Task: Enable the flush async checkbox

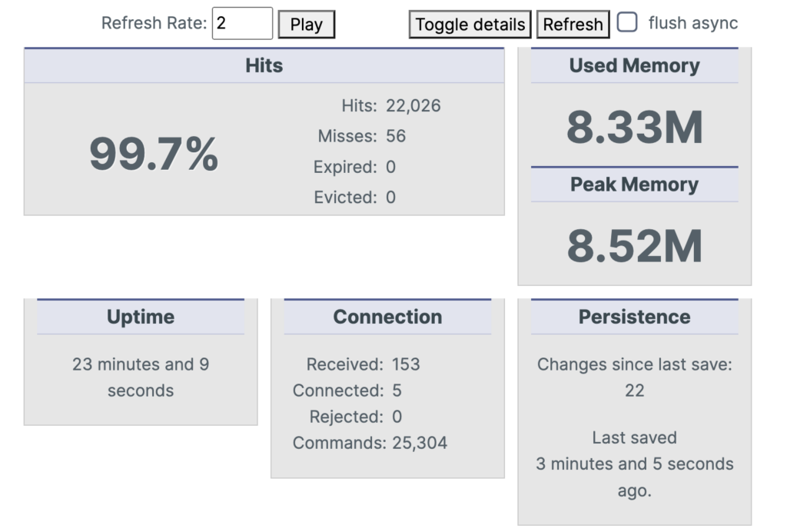Action: [x=627, y=23]
